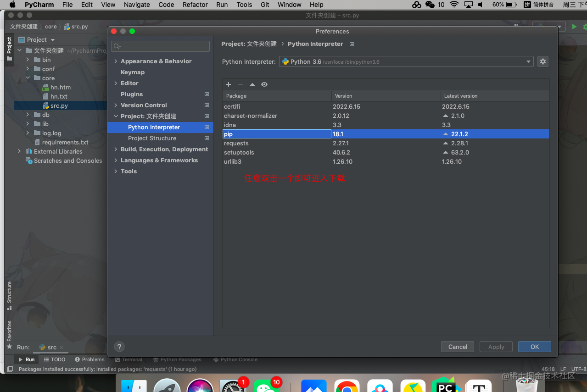Select the pip package row

386,134
